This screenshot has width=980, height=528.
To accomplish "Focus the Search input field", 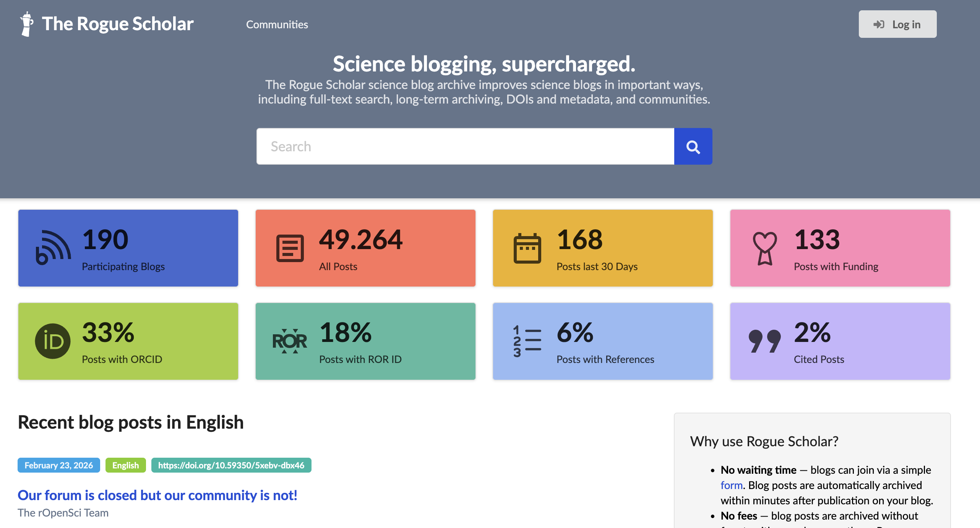I will 465,147.
